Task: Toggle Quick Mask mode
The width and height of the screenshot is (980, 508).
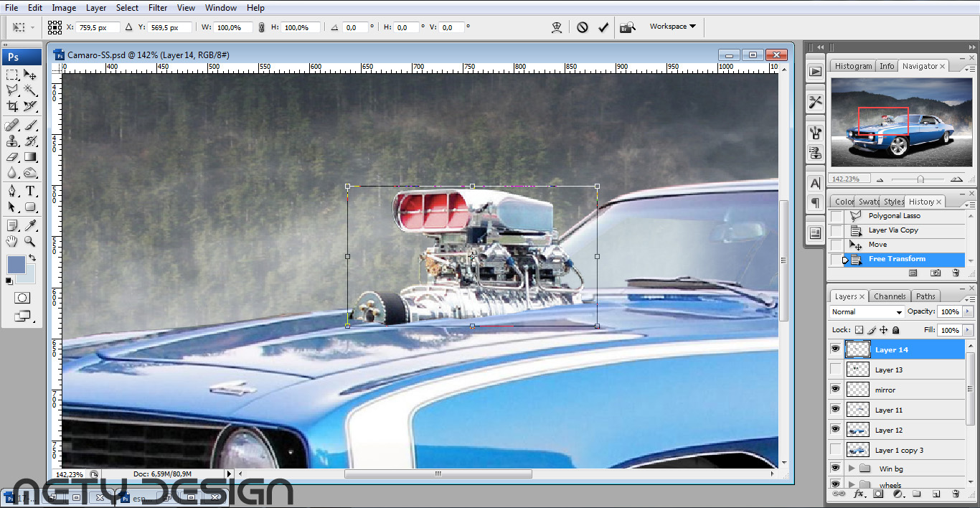Action: click(22, 298)
